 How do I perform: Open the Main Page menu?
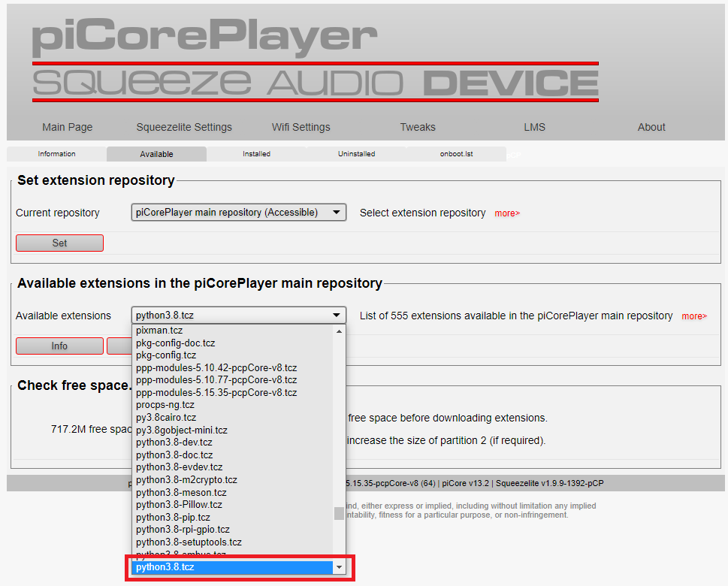(68, 127)
